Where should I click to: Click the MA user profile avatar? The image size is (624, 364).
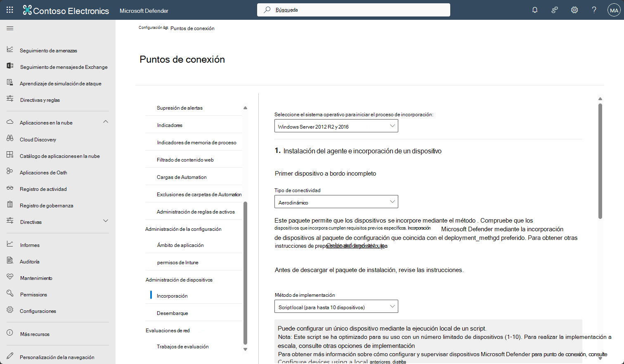[614, 9]
